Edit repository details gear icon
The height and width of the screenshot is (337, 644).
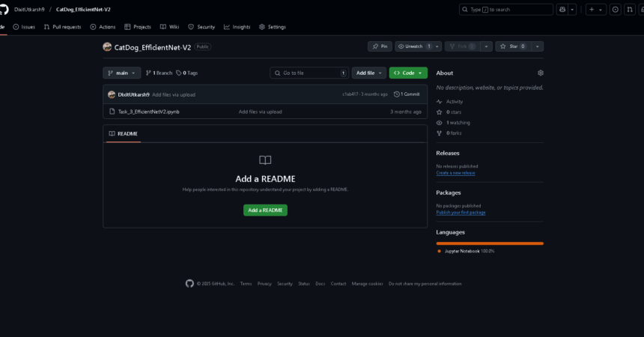(x=541, y=73)
